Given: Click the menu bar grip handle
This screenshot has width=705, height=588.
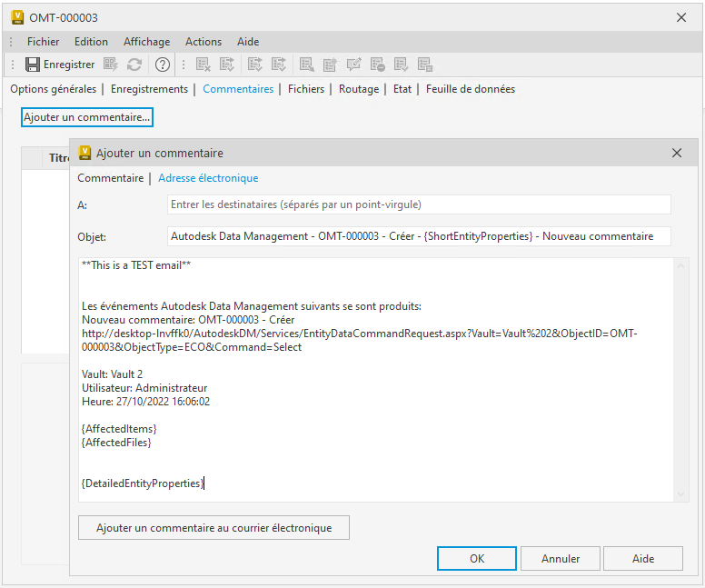Looking at the screenshot, I should (11, 42).
